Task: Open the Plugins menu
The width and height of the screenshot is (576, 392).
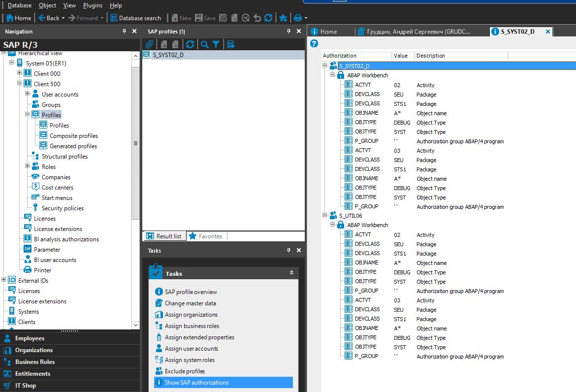Action: tap(93, 5)
